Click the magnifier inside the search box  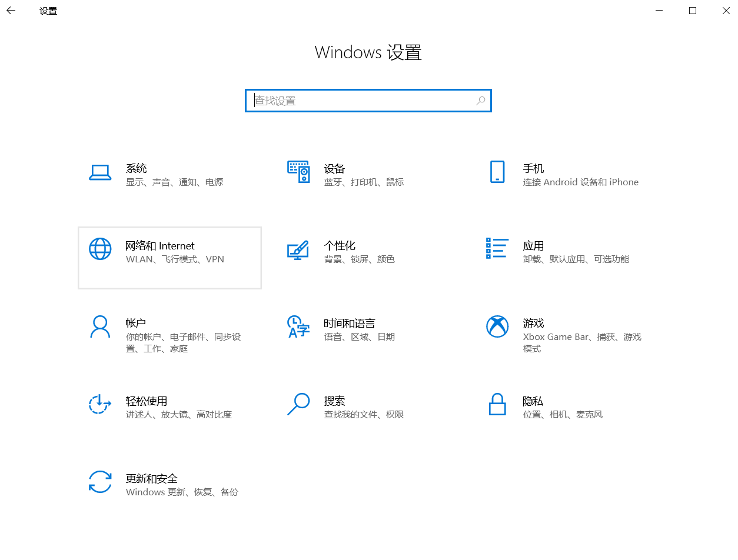pyautogui.click(x=480, y=100)
